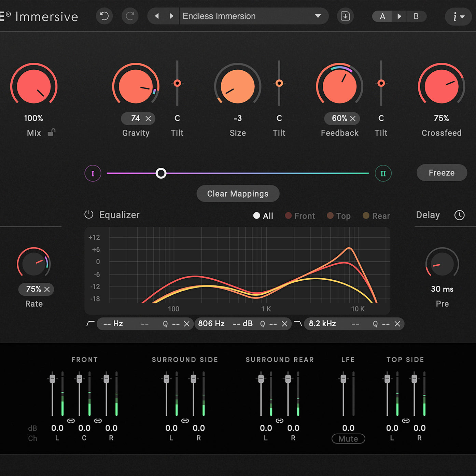The width and height of the screenshot is (476, 476).
Task: Remove the Gravity 74 mapping
Action: point(148,118)
